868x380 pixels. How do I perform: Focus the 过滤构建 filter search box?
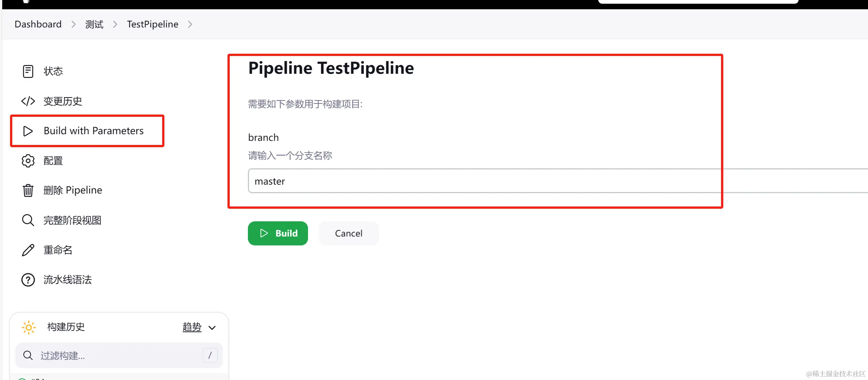coord(119,356)
